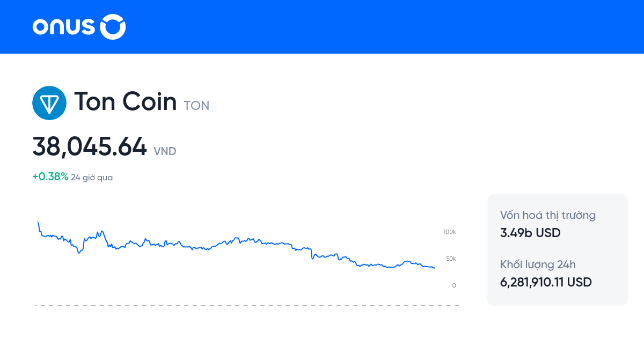Click the ONUS wordmark in the header
This screenshot has height=338, width=644.
pos(64,26)
